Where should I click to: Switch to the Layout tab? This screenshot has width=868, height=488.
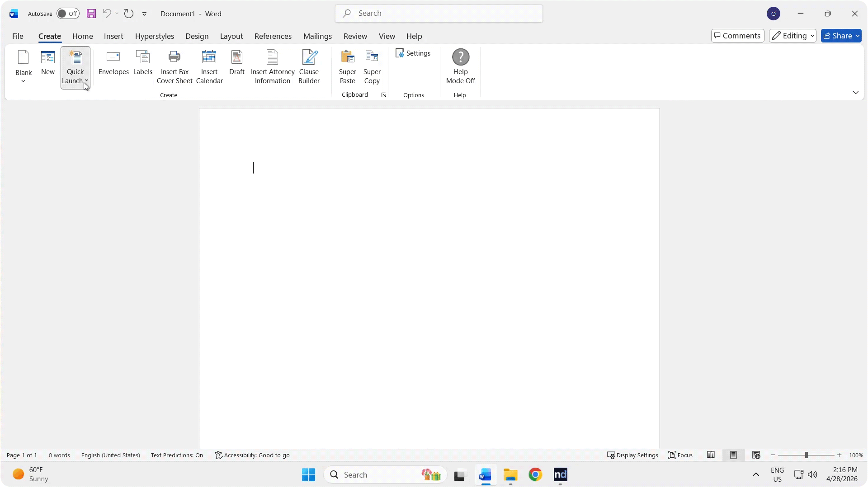click(231, 36)
